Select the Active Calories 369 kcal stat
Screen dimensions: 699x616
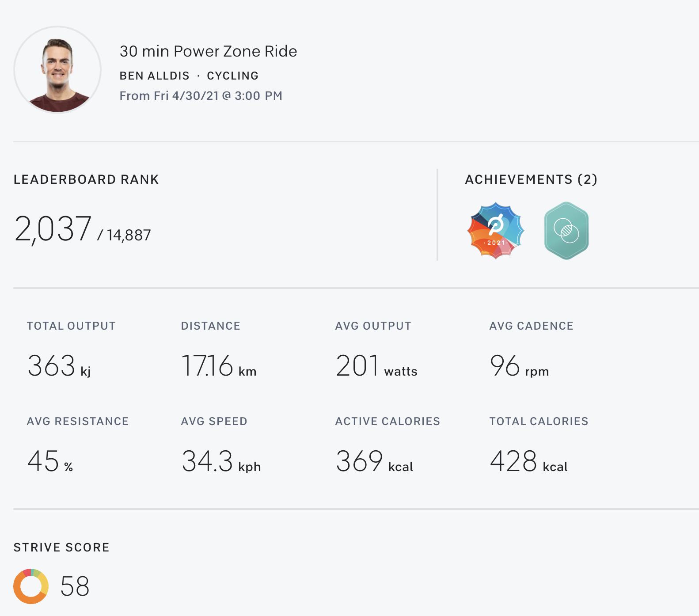point(374,461)
